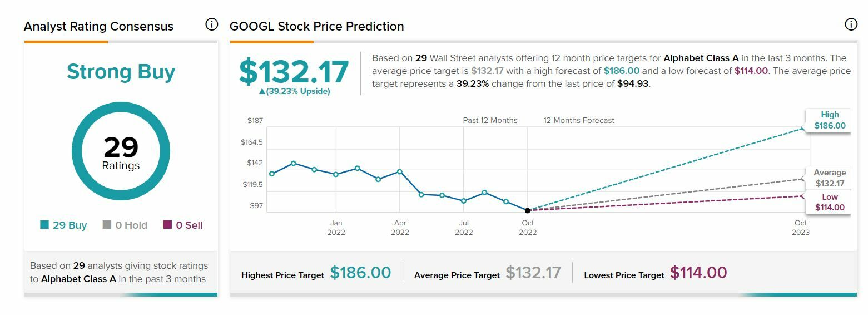The image size is (868, 315).
Task: Click the teal 29 Buy legend square
Action: pyautogui.click(x=44, y=225)
